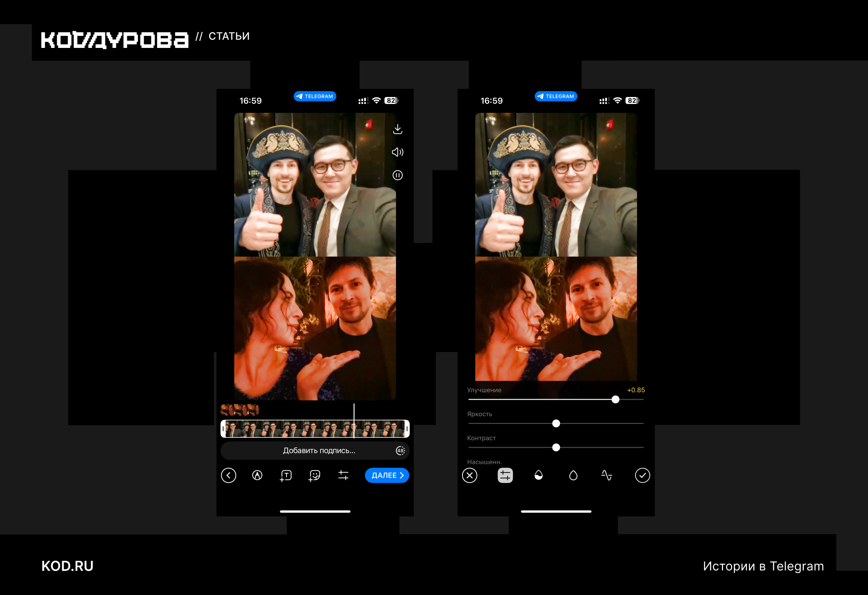Open the curves tool icon
Image resolution: width=868 pixels, height=595 pixels.
click(x=606, y=475)
